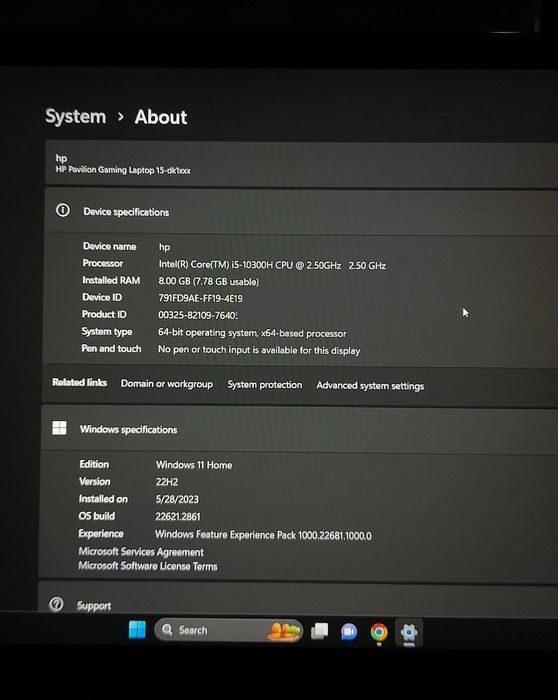The height and width of the screenshot is (700, 558).
Task: Click the Intel Core i5-10300H processor text
Action: click(272, 265)
